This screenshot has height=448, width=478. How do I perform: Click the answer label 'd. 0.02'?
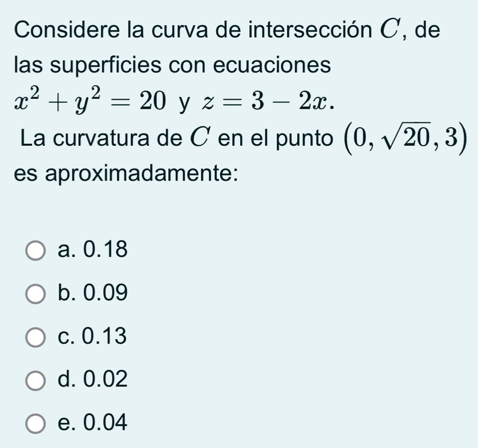[92, 379]
